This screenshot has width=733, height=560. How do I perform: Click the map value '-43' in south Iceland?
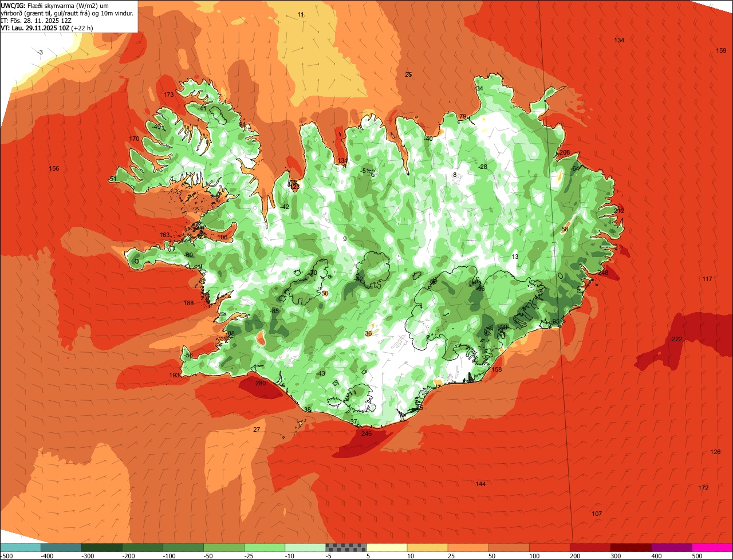tap(321, 373)
